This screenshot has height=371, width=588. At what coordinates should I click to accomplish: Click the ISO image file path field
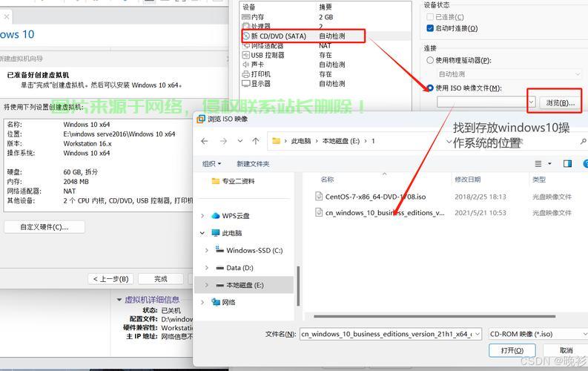(482, 102)
